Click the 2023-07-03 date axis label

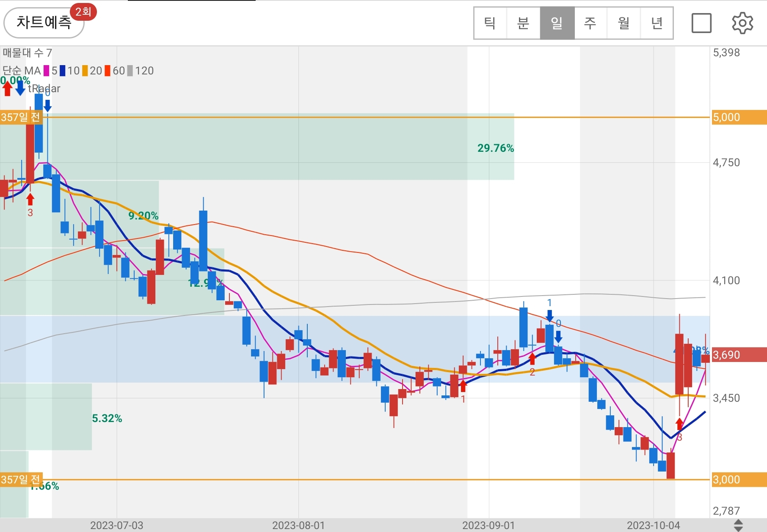pos(117,525)
